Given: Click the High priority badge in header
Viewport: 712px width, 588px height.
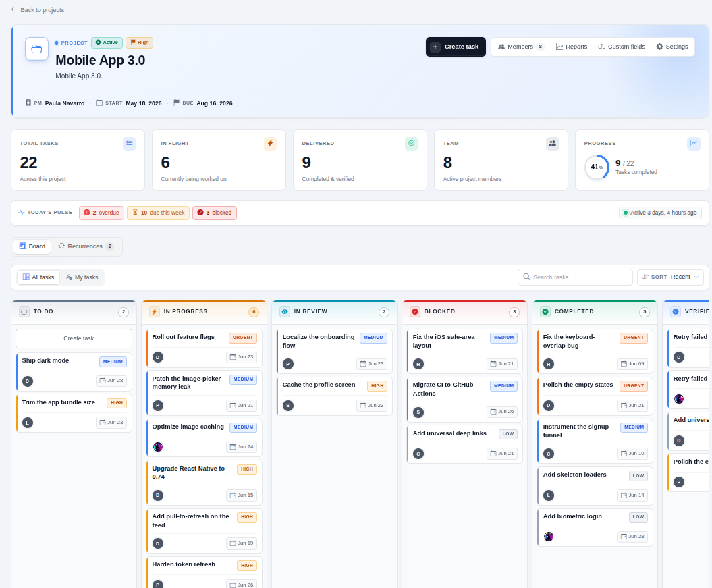Looking at the screenshot, I should (140, 43).
